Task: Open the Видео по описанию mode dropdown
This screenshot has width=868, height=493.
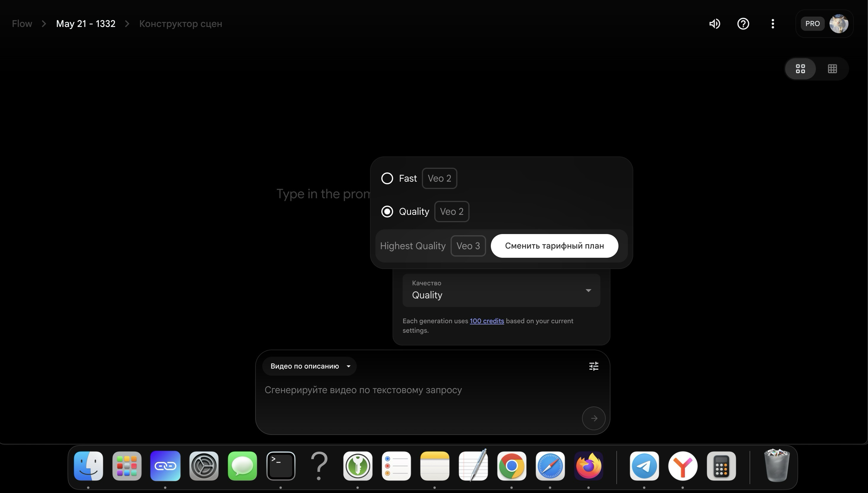Action: click(x=310, y=366)
